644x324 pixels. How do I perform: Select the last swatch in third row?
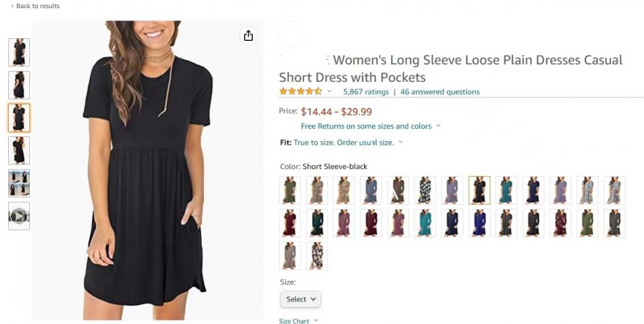317,256
